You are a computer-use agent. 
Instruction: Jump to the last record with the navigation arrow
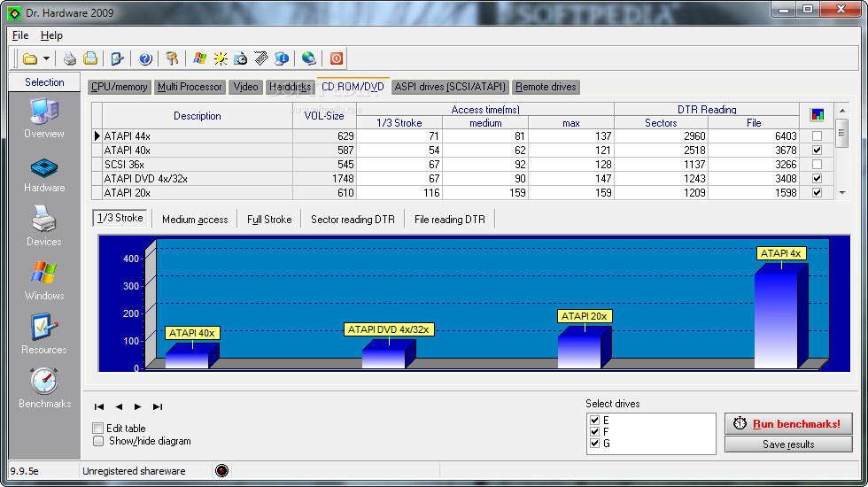158,406
